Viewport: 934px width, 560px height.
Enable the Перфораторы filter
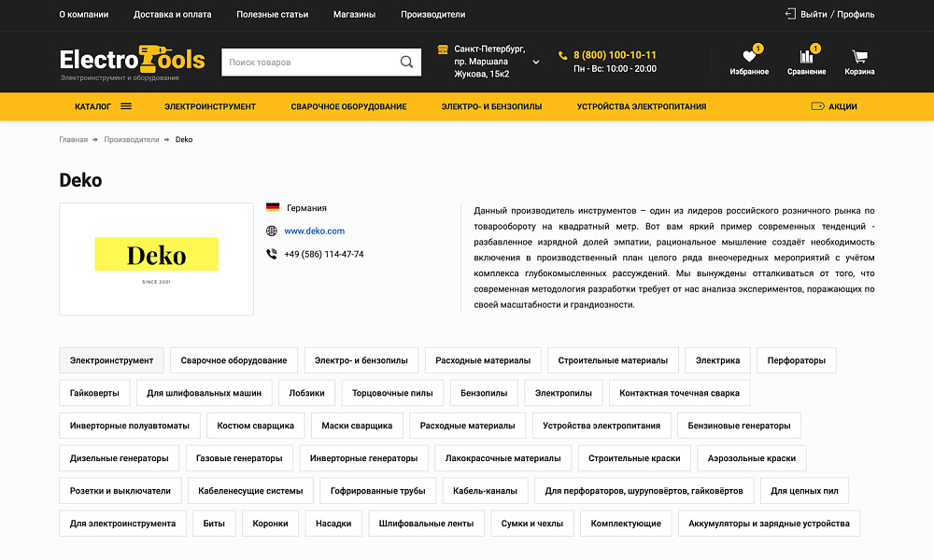796,360
